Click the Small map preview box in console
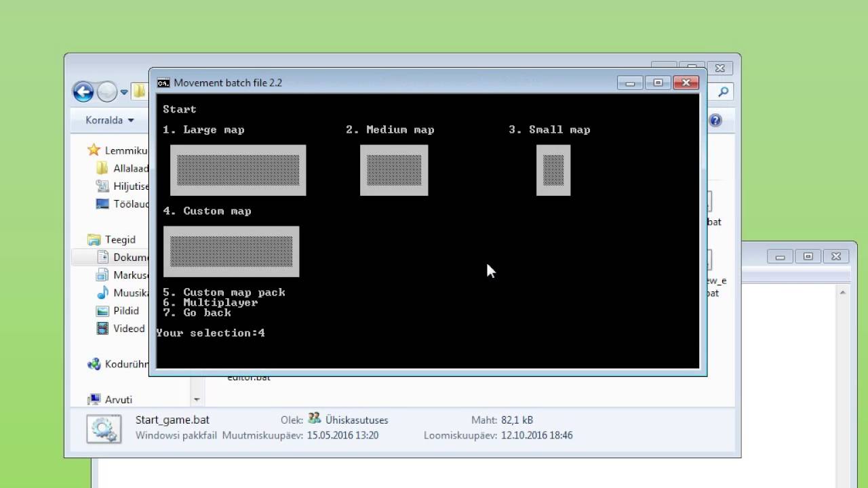The width and height of the screenshot is (868, 488). (x=553, y=170)
